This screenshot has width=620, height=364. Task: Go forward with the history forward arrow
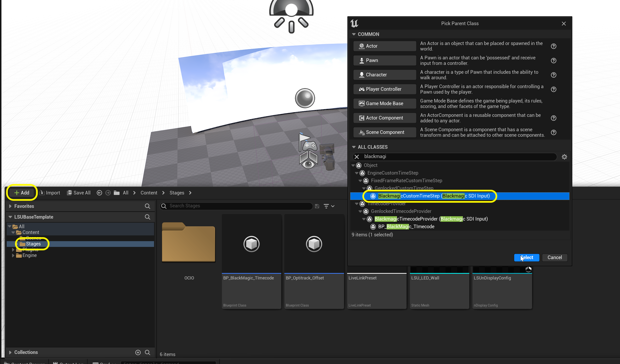[108, 193]
